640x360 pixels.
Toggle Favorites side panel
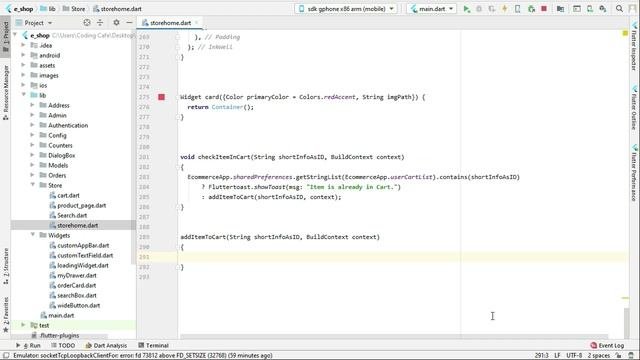[x=5, y=314]
